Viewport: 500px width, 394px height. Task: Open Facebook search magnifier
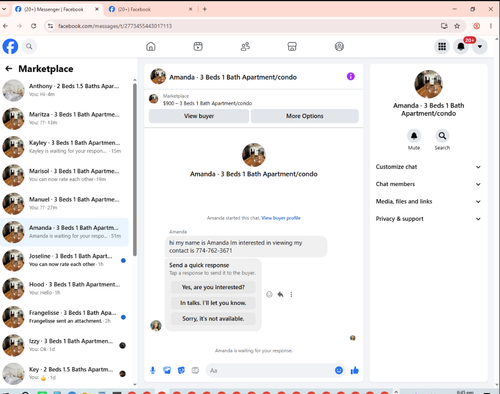[29, 46]
